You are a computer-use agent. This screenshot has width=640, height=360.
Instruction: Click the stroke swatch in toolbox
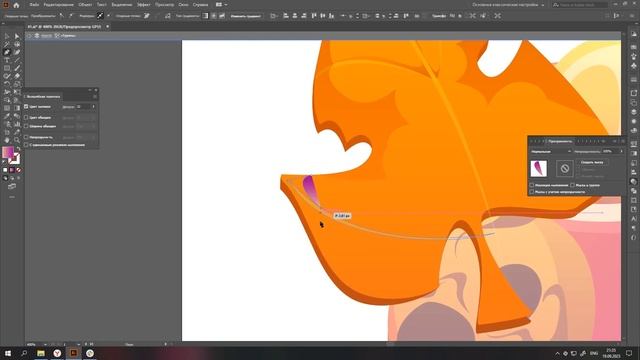point(14,158)
